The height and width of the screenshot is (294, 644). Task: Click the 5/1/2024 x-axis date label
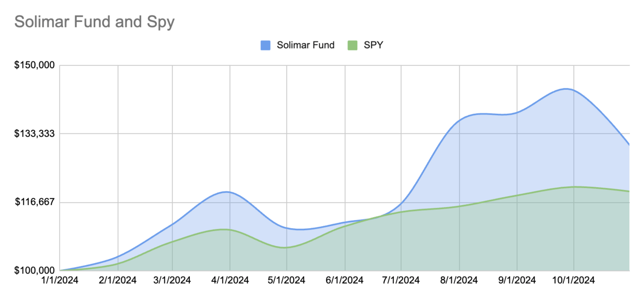pos(287,281)
